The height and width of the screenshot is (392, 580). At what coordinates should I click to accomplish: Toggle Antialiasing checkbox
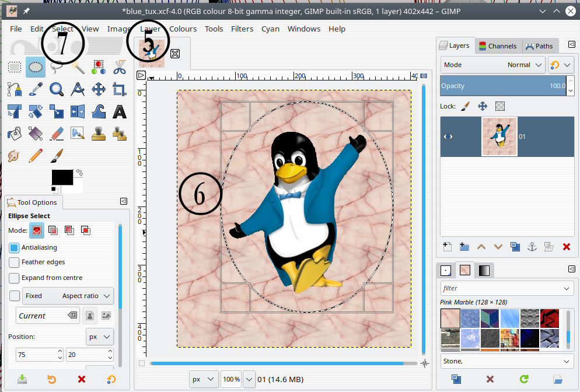coord(14,247)
